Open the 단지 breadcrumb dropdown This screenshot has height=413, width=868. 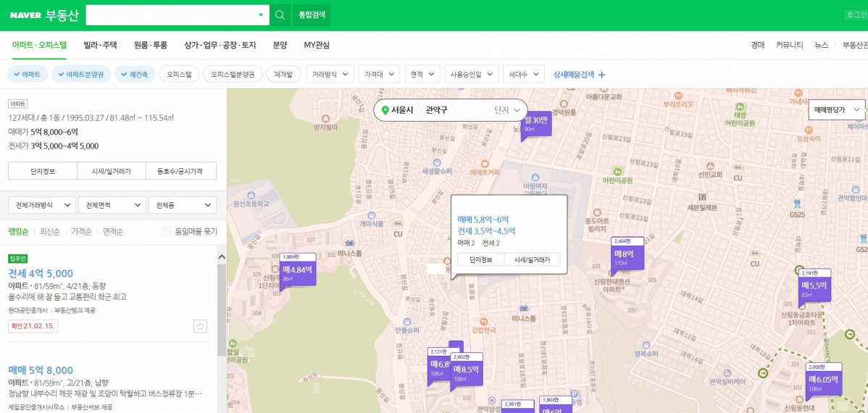tap(507, 110)
